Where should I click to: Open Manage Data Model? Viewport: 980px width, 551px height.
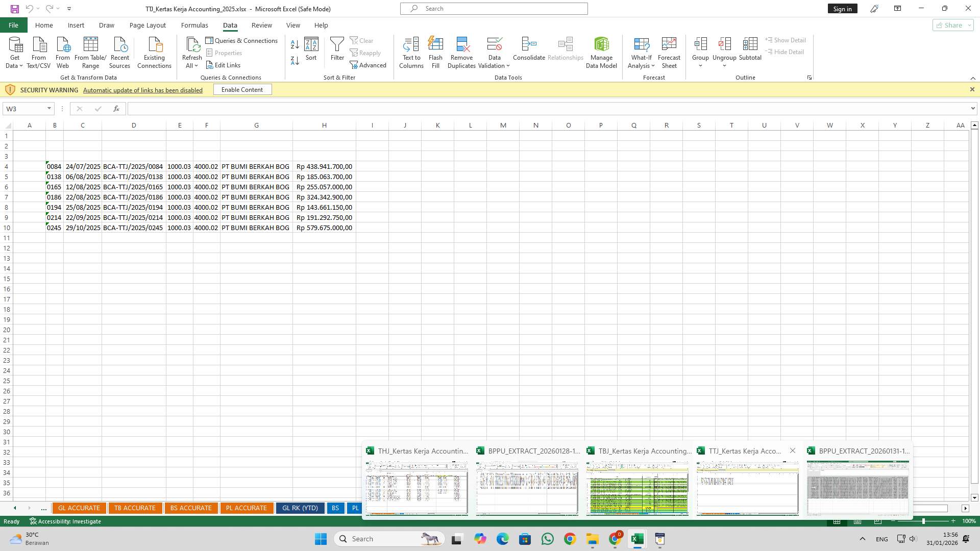click(601, 51)
